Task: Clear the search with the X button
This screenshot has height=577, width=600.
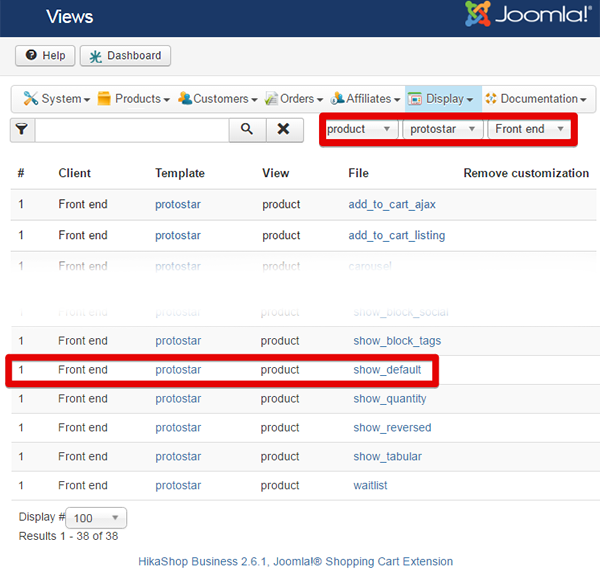Action: pyautogui.click(x=284, y=130)
